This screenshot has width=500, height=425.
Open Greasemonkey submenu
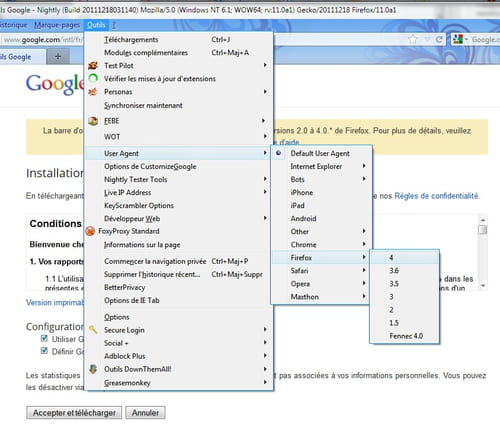(x=179, y=383)
